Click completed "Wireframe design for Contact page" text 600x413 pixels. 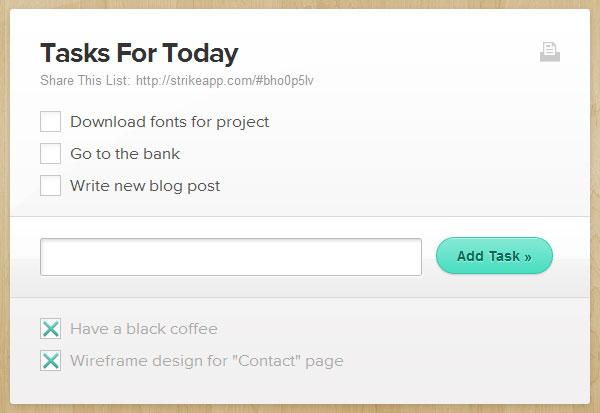(x=207, y=361)
